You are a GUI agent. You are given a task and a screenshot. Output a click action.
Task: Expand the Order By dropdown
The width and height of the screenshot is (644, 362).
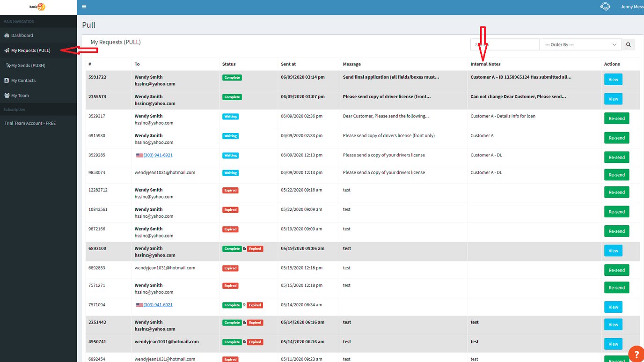coord(580,44)
